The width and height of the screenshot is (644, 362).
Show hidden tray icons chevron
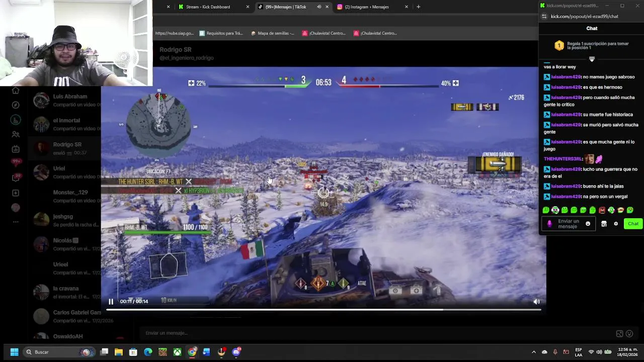pyautogui.click(x=534, y=352)
